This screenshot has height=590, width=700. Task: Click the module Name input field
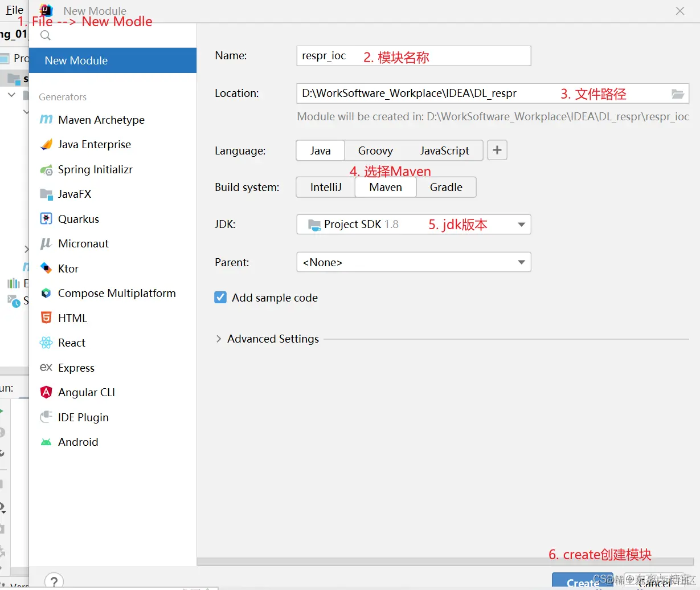coord(414,56)
